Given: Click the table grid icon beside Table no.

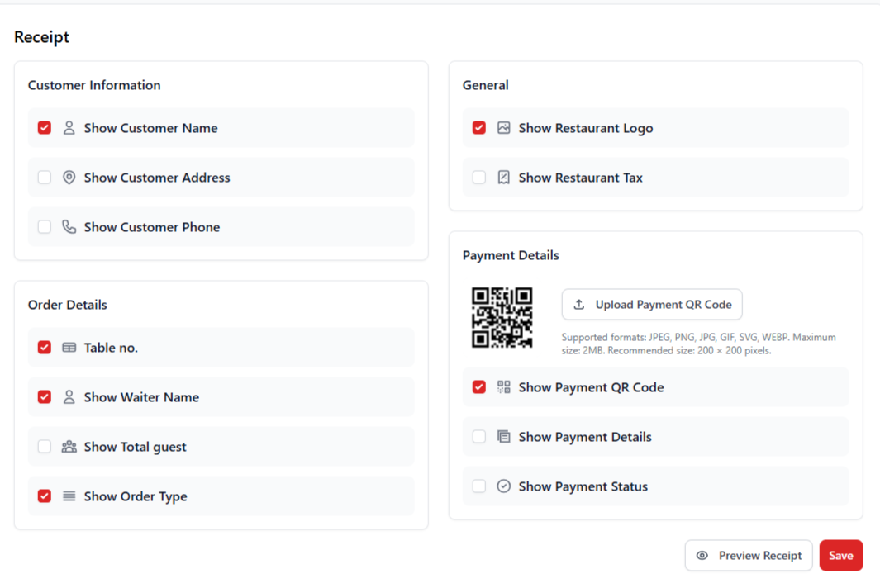Looking at the screenshot, I should (69, 348).
